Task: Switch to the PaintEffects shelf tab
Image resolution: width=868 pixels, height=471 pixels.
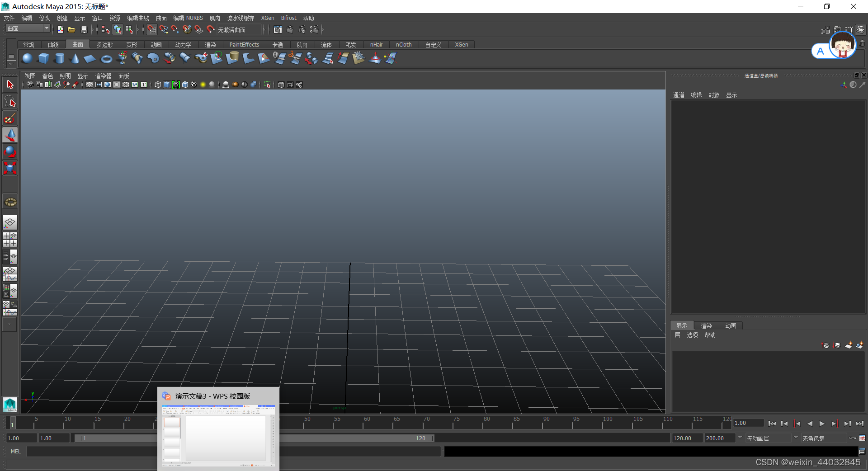Action: tap(244, 44)
